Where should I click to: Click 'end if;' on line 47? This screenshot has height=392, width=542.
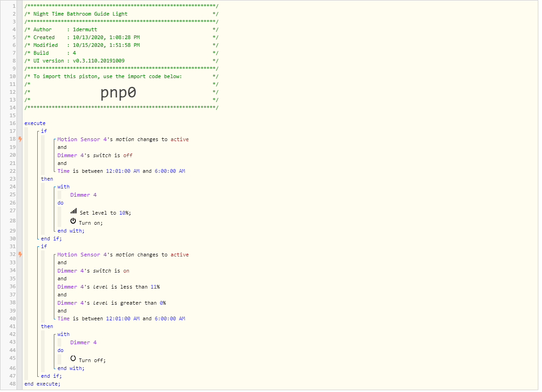(51, 376)
